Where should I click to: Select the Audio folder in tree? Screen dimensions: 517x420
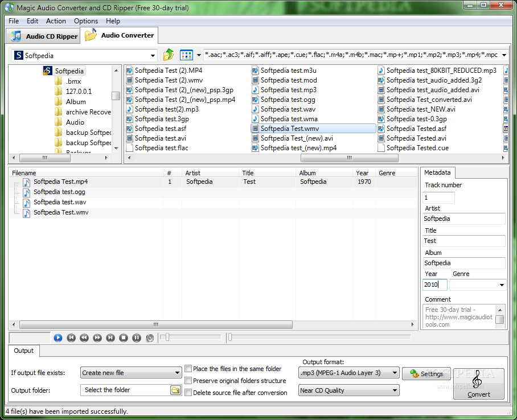point(69,122)
